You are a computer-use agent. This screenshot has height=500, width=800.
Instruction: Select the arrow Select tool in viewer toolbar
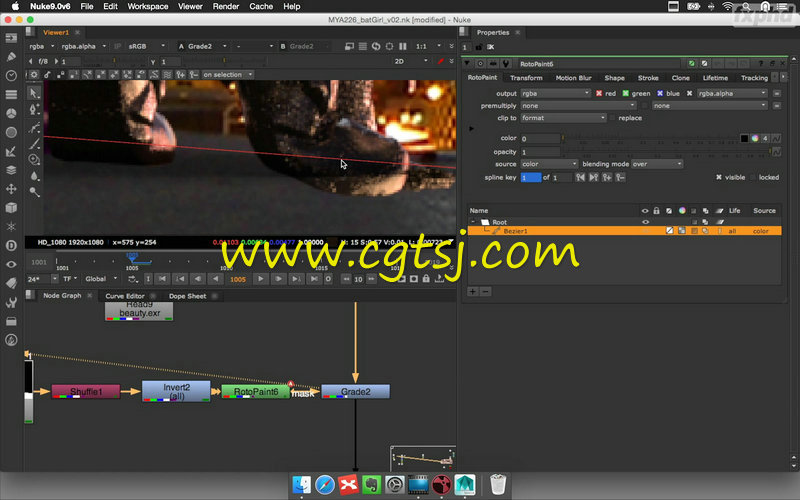(x=34, y=93)
